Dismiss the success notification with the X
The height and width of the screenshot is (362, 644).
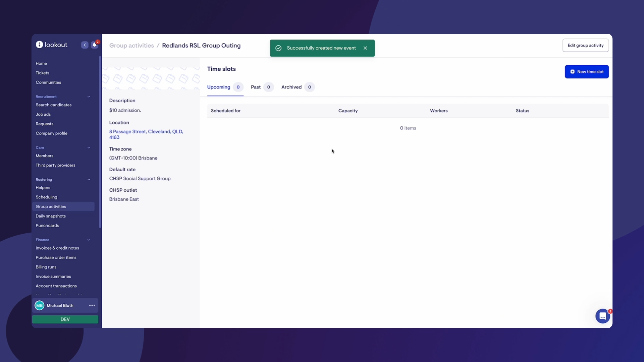coord(365,48)
